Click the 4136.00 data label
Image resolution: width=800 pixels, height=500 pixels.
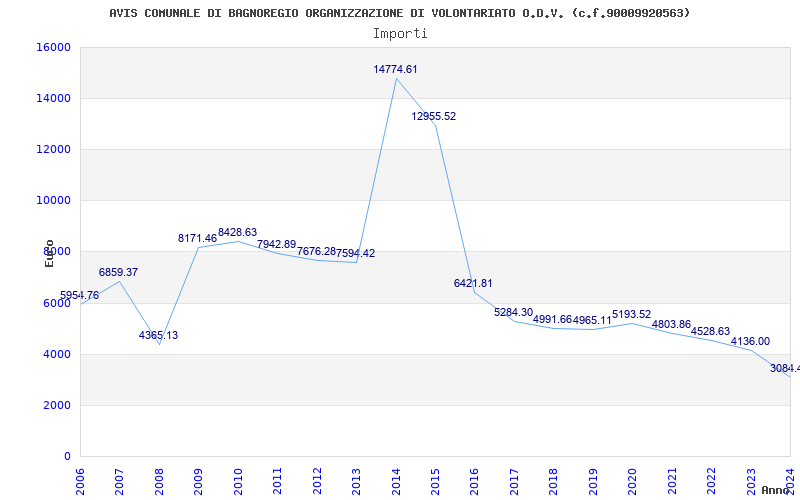point(751,341)
